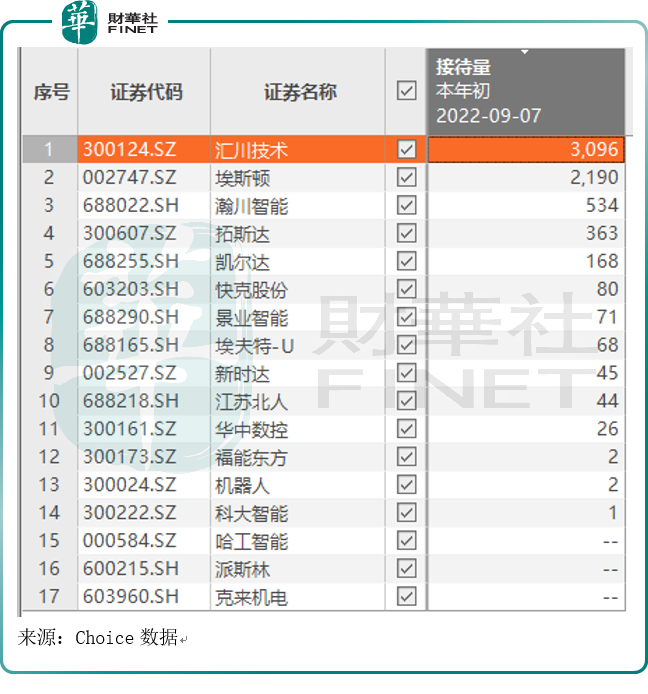Uncheck the checkbox for 埃夫特-U

406,345
